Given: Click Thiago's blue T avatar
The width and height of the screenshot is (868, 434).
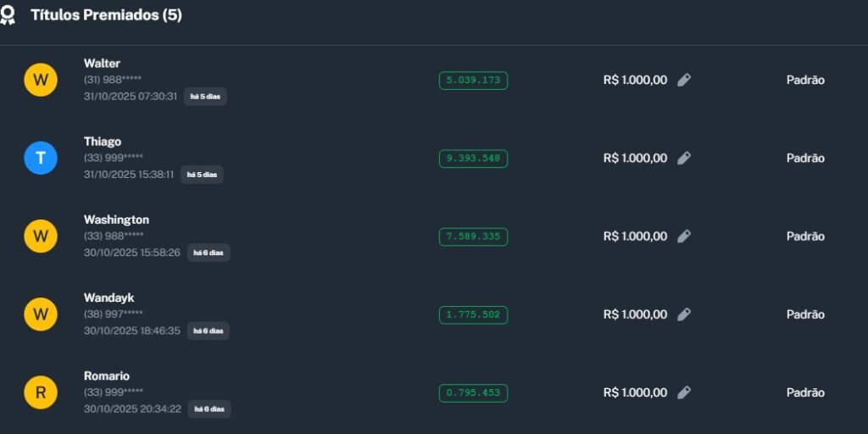Looking at the screenshot, I should (x=40, y=158).
